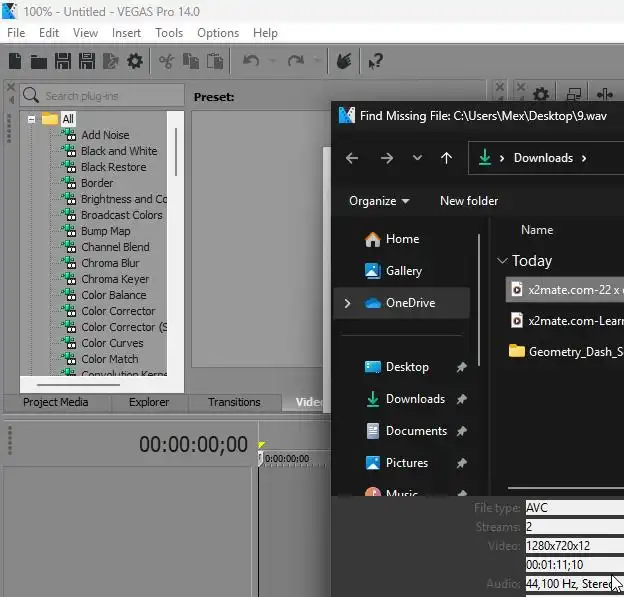Select the Border plug-in
Screen dimensions: 624x597
point(97,183)
